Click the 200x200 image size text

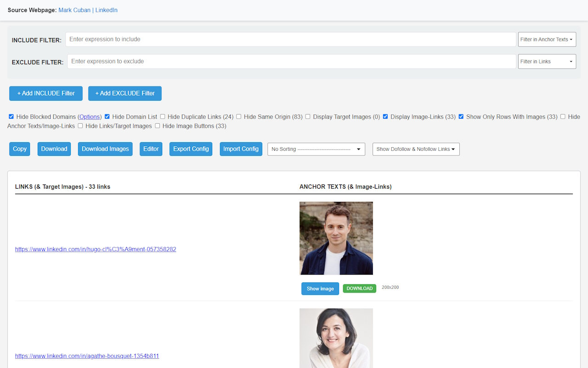tap(390, 287)
